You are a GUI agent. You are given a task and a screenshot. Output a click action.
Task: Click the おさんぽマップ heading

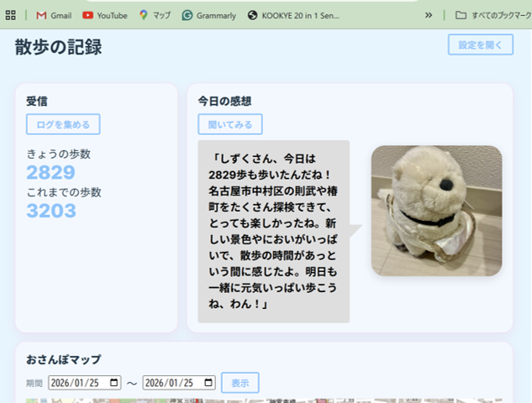[64, 359]
